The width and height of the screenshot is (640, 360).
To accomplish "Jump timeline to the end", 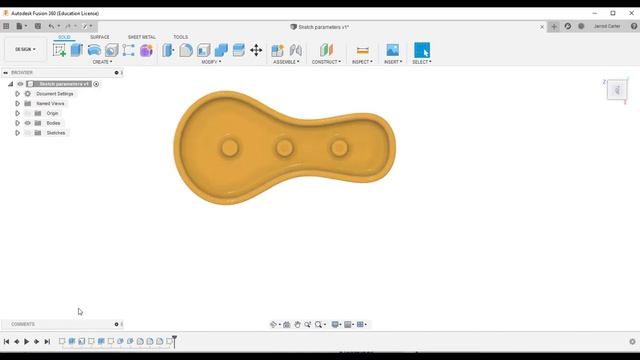I will (47, 342).
